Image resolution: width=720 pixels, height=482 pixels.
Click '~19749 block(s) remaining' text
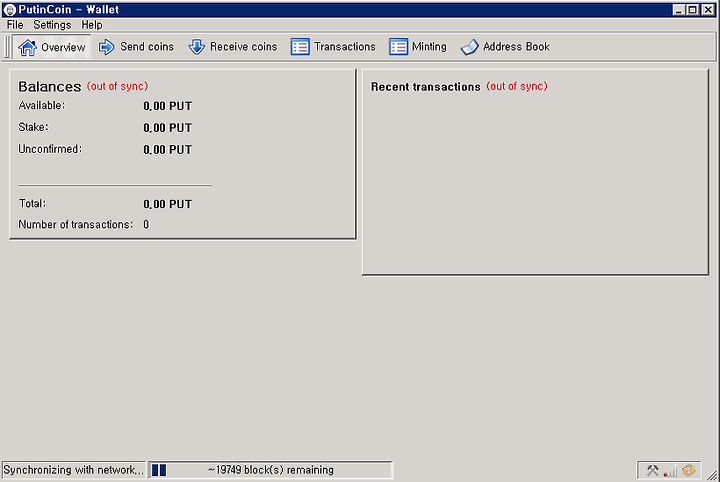point(270,470)
